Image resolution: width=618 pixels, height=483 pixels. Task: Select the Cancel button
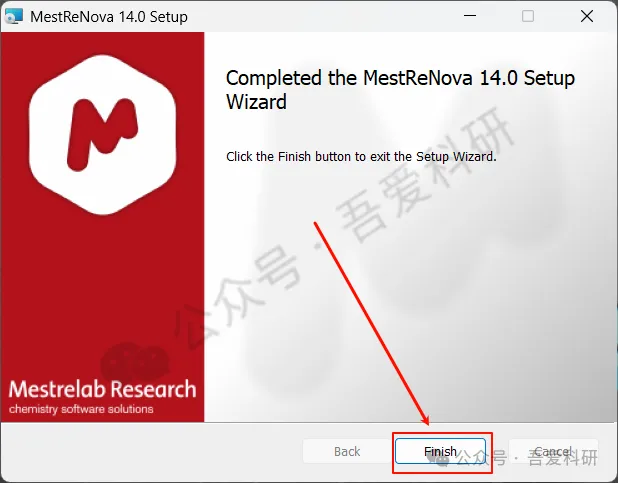coord(553,451)
